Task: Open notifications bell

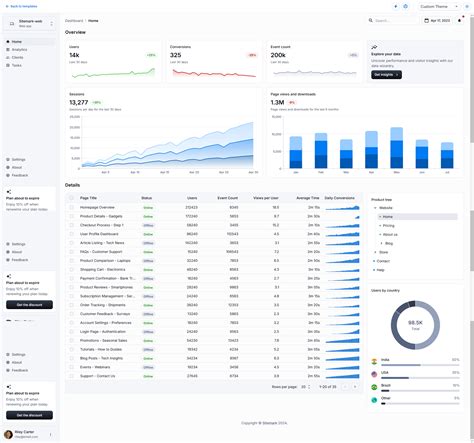Action: point(459,21)
